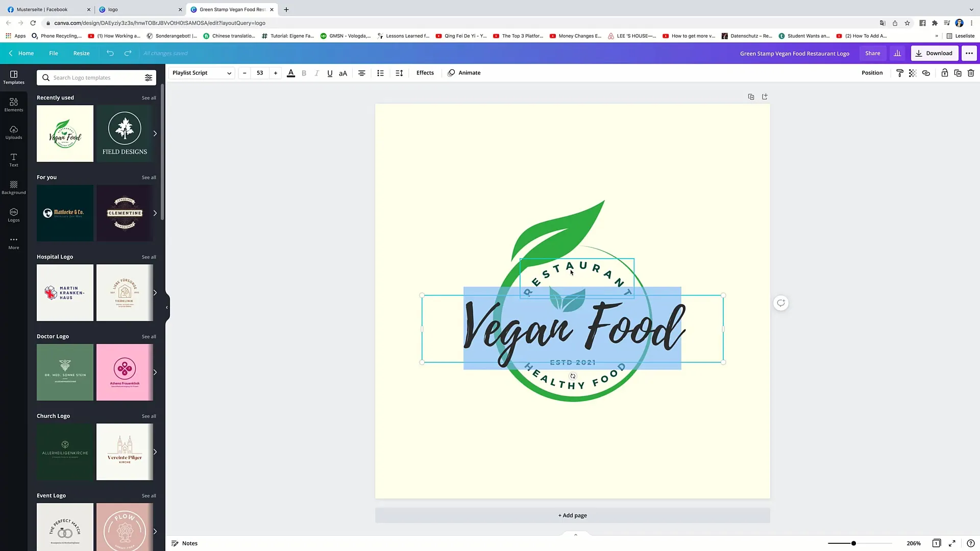This screenshot has height=551, width=980.
Task: Click the Resize menu item
Action: [82, 53]
